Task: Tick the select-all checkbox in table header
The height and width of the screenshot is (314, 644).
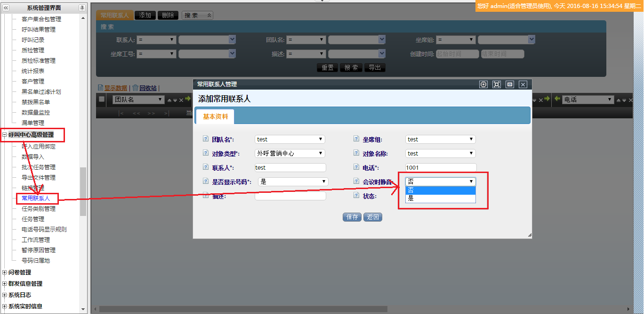Action: coord(102,99)
